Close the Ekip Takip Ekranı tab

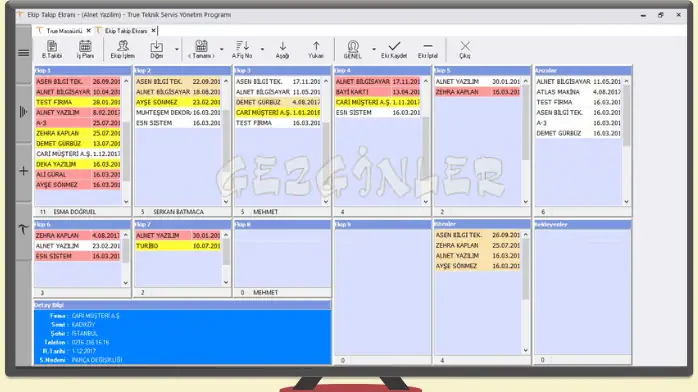coord(153,31)
